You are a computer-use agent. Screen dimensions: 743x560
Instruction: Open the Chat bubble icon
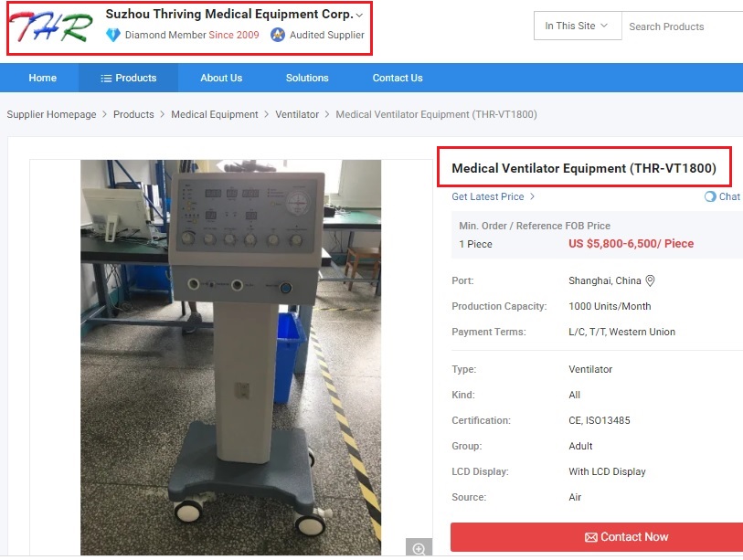710,196
